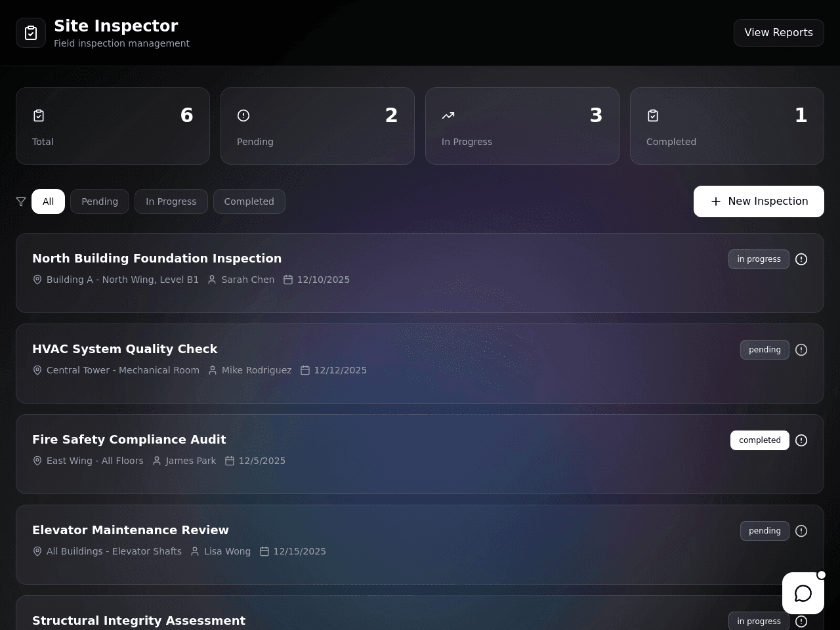Click the Site Inspector clipboard logo icon
This screenshot has height=630, width=840.
31,33
